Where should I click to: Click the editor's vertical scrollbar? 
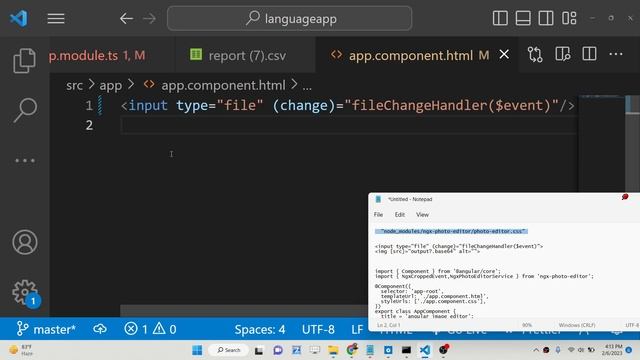[x=632, y=143]
